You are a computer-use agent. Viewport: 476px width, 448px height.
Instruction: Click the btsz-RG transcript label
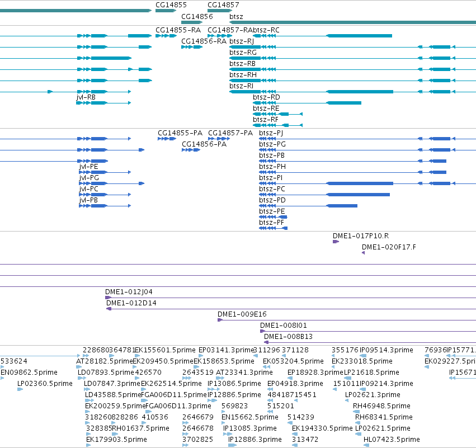[243, 52]
